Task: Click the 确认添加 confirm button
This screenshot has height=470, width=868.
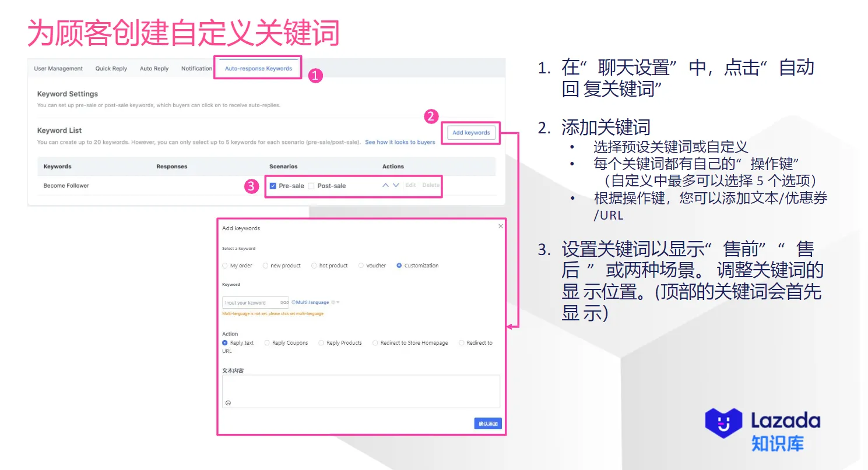Action: [487, 423]
